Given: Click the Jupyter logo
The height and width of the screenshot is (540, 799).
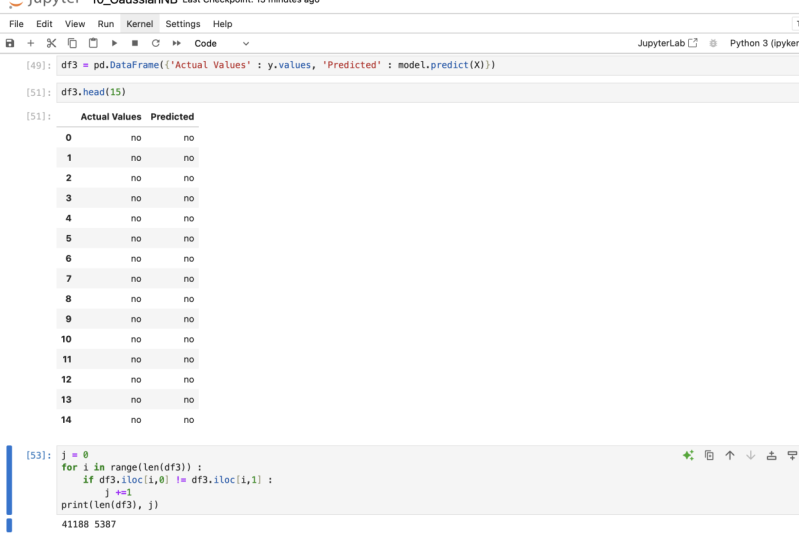Looking at the screenshot, I should click(x=45, y=3).
